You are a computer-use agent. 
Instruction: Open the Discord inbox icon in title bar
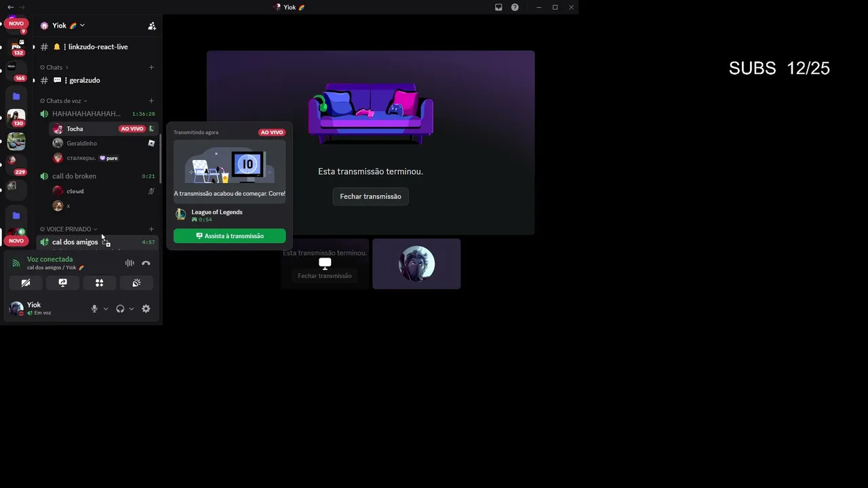(498, 7)
